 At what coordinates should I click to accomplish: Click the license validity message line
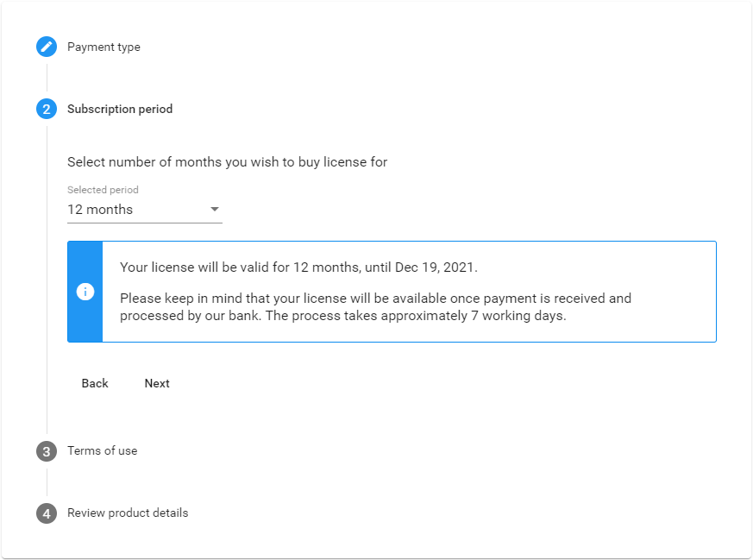tap(298, 267)
